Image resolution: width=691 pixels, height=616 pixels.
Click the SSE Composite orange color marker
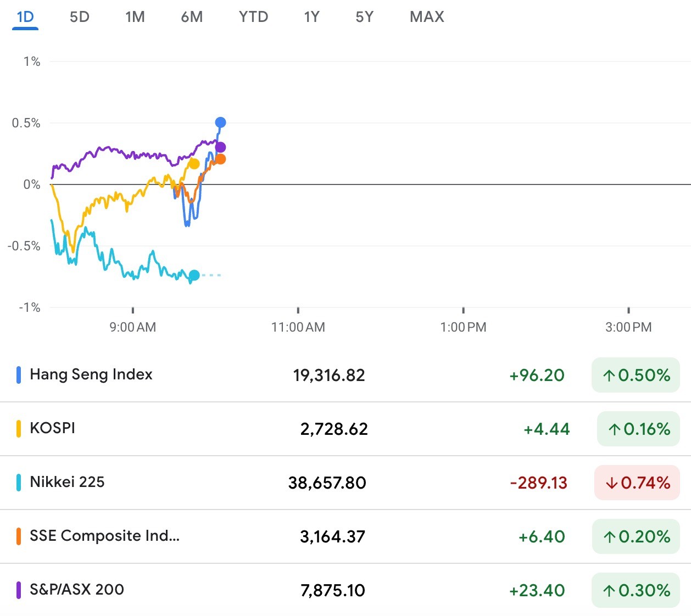(x=19, y=536)
